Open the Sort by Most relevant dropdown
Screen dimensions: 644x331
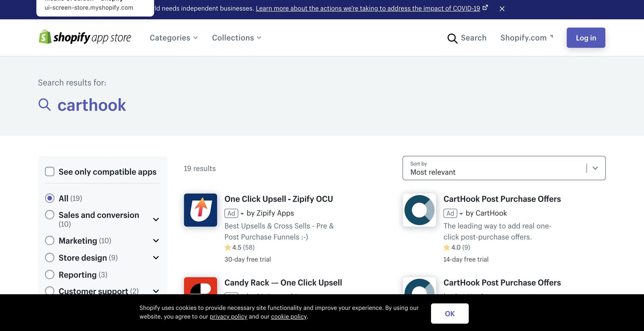pyautogui.click(x=504, y=168)
